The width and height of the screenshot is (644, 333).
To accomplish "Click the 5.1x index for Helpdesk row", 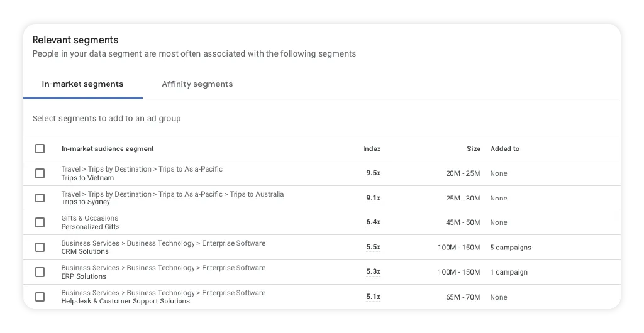I will 373,297.
